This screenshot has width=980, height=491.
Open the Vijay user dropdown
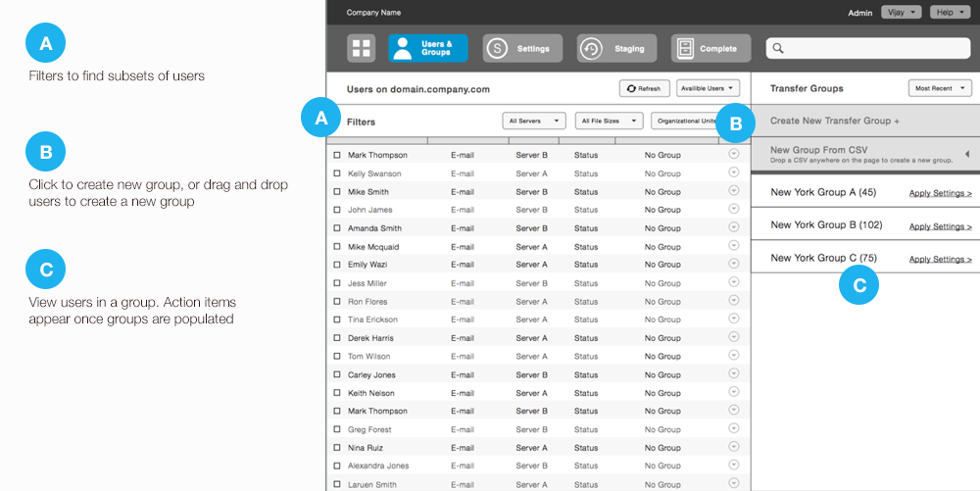pos(902,12)
